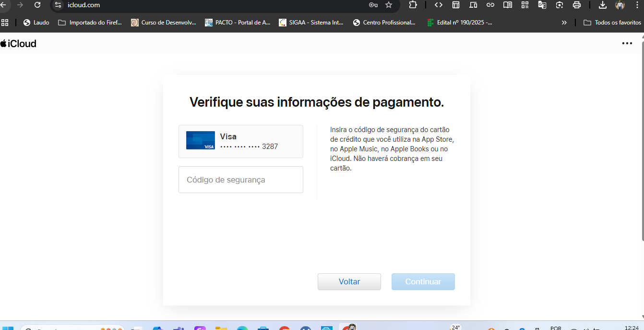Click the QR code toolbar icon
The width and height of the screenshot is (644, 330).
tap(525, 5)
